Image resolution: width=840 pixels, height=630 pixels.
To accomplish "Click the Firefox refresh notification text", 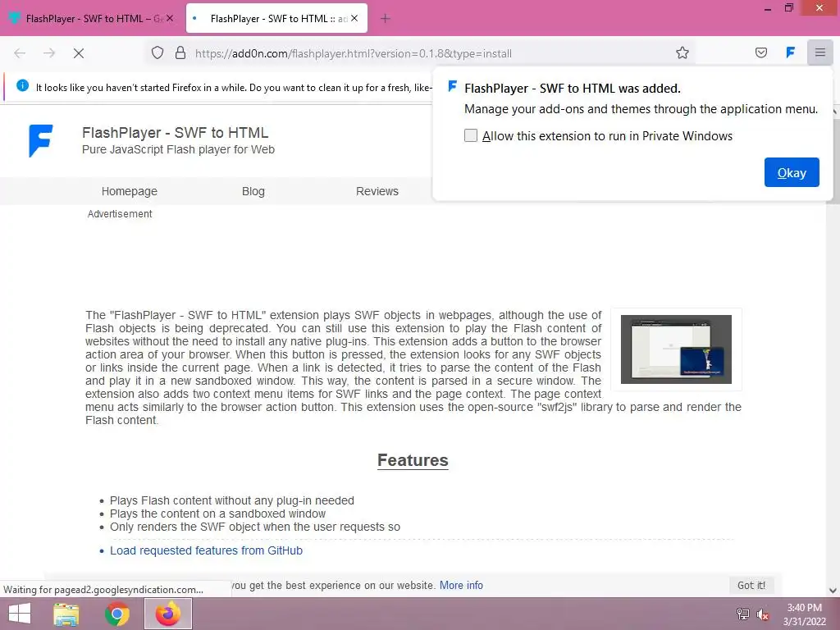I will 234,87.
